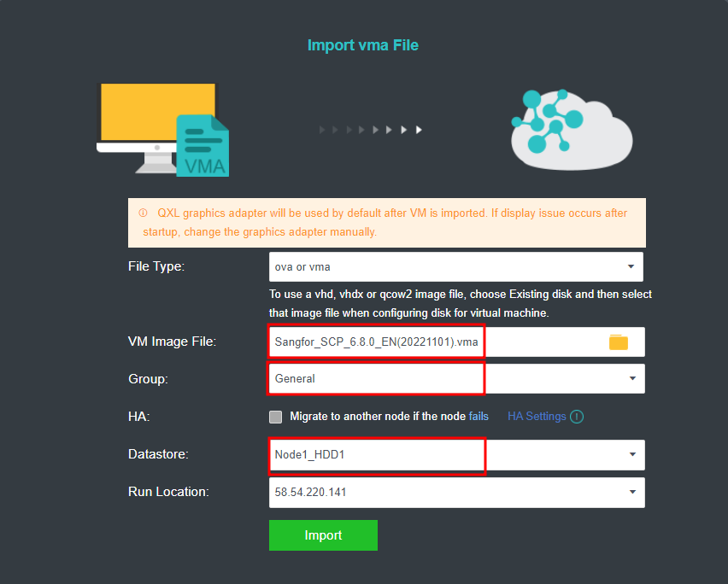
Task: Click the Import vma File heading
Action: 363,45
